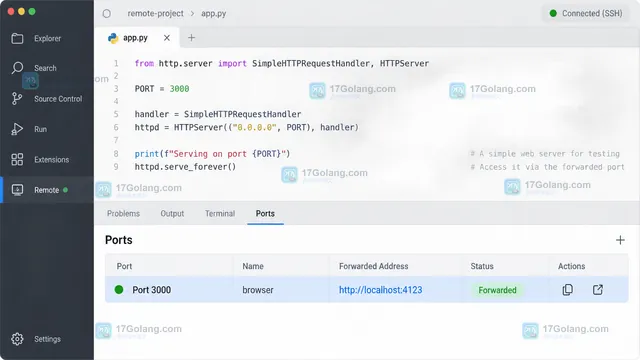This screenshot has width=640, height=360.
Task: Open the Explorer folder icon
Action: tap(17, 38)
